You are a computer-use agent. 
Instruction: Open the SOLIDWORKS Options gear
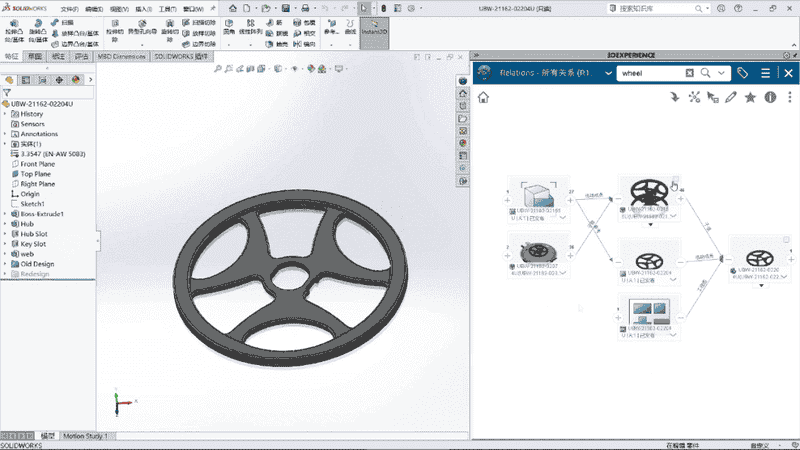411,8
